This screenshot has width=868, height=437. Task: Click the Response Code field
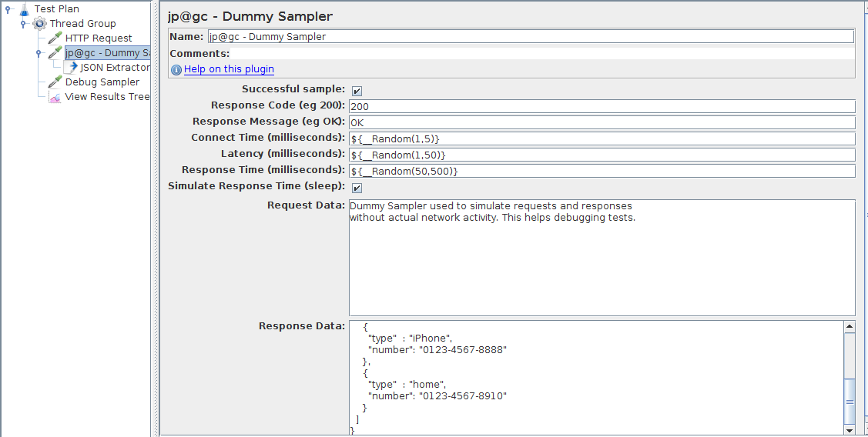pyautogui.click(x=602, y=106)
